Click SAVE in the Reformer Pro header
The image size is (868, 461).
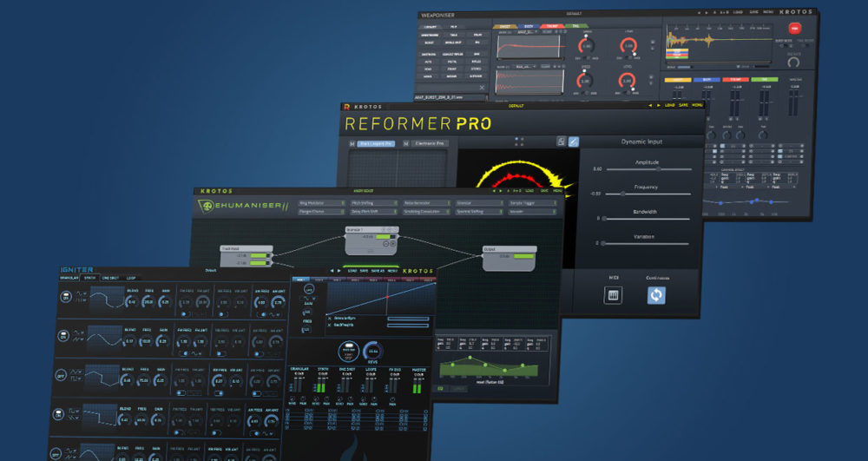click(x=683, y=105)
